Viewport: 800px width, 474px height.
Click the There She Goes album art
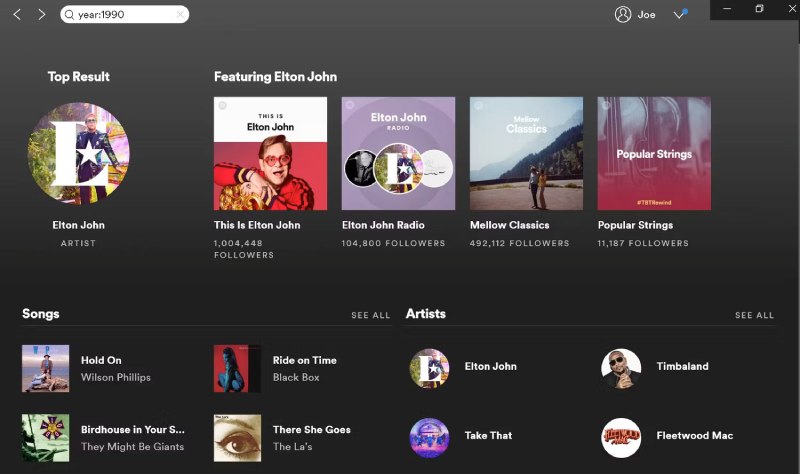pos(237,438)
